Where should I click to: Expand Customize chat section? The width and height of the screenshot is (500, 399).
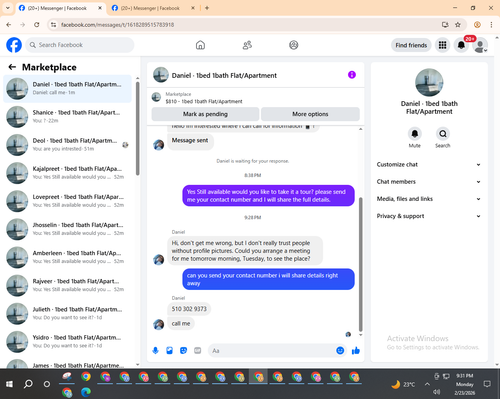click(429, 164)
